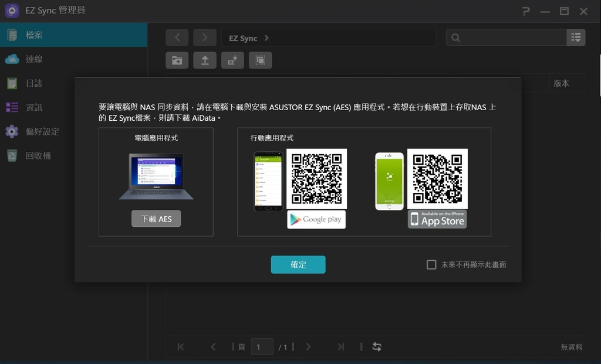The image size is (601, 364).
Task: Go back with the left arrow button
Action: (177, 38)
